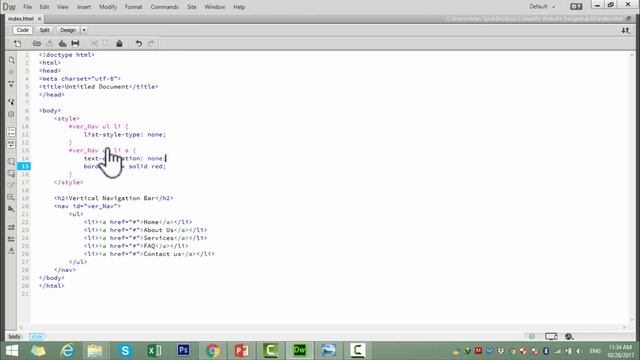Open Photoshop from the taskbar
640x360 pixels.
click(183, 350)
